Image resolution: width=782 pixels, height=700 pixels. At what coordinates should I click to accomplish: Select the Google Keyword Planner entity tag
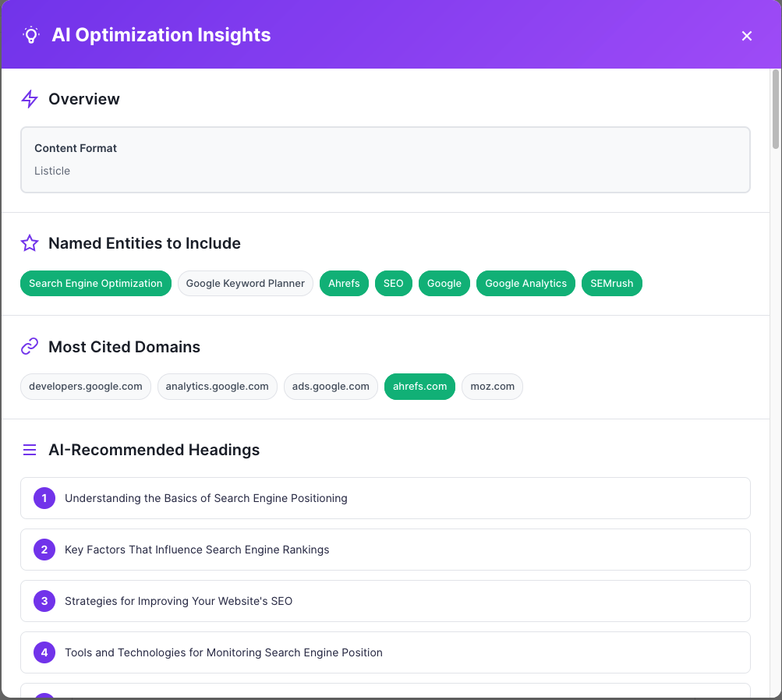(246, 283)
